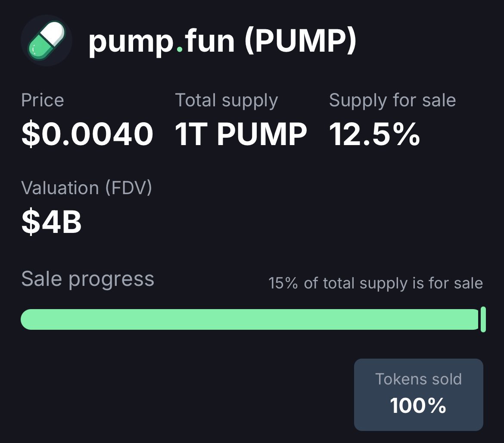This screenshot has height=443, width=504.
Task: Click the green dot in pump.fun
Action: (180, 50)
